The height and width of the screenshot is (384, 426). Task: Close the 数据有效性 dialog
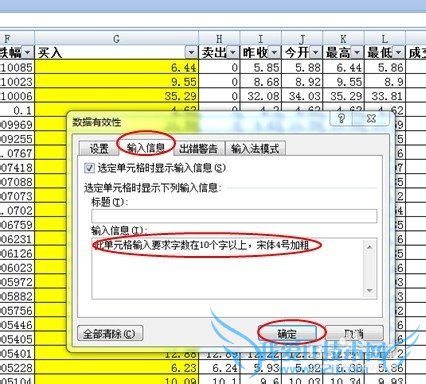point(371,118)
